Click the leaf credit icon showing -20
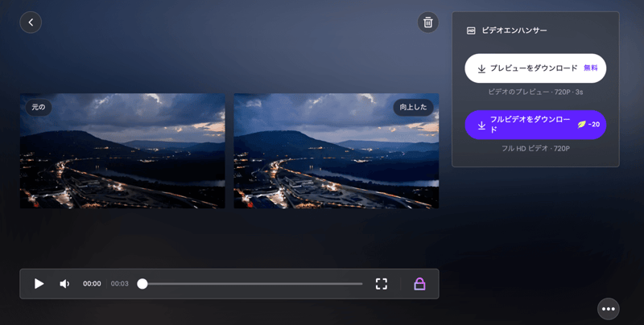This screenshot has height=325, width=644. [x=582, y=125]
